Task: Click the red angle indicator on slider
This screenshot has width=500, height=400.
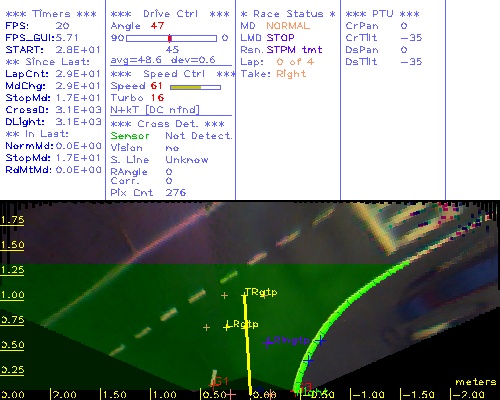Action: (x=170, y=38)
